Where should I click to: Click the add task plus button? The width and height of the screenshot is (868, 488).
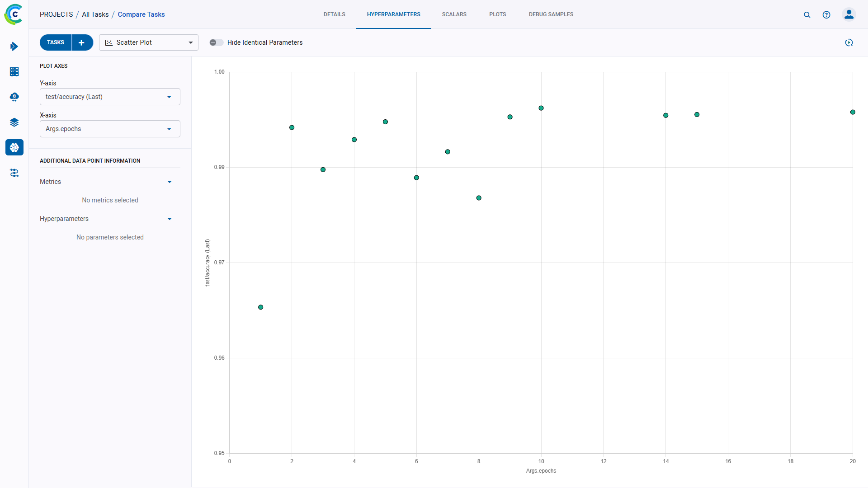[81, 42]
